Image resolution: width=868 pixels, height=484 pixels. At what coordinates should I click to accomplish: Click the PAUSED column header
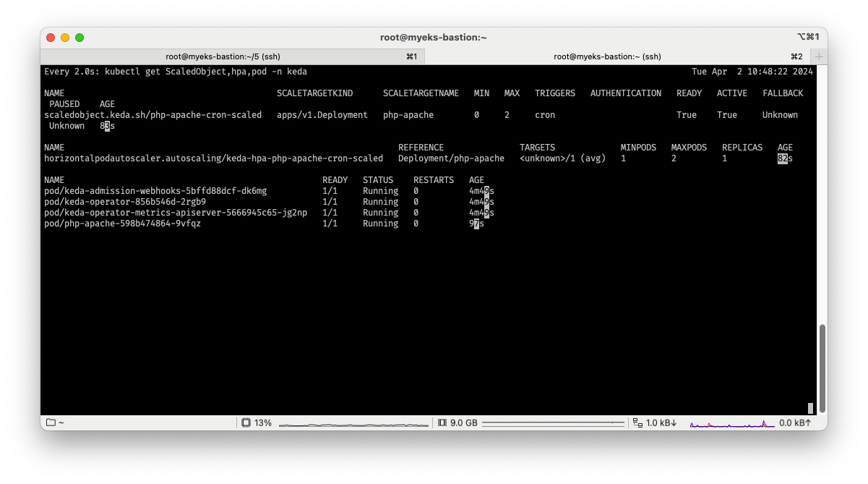[64, 104]
